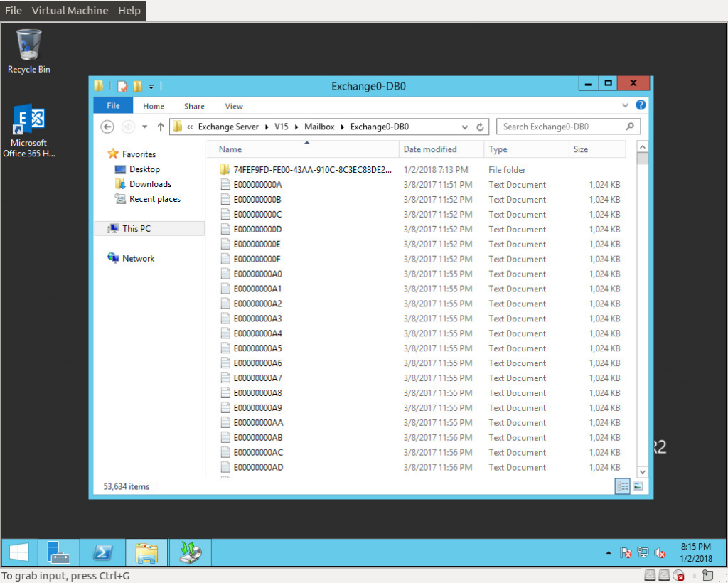This screenshot has width=728, height=583.
Task: Open the VM viewer File menu
Action: pyautogui.click(x=14, y=10)
